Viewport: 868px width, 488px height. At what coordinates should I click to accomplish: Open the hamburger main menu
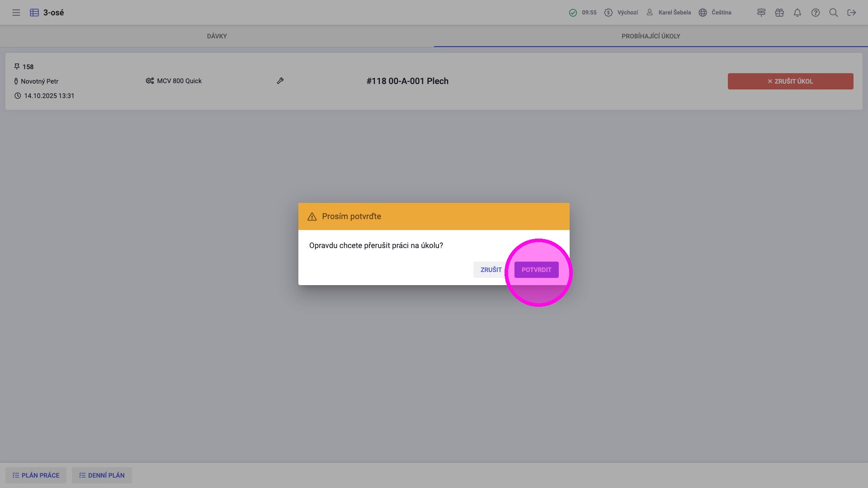pos(16,13)
